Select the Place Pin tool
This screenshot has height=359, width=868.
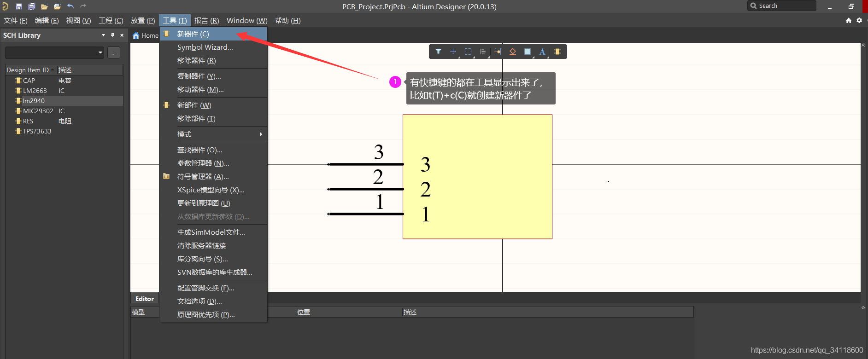pos(498,52)
